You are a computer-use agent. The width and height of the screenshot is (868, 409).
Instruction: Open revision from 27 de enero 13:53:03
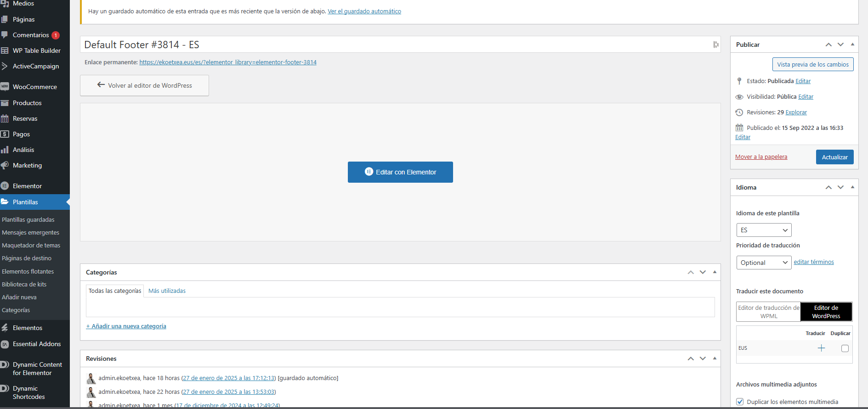click(229, 392)
